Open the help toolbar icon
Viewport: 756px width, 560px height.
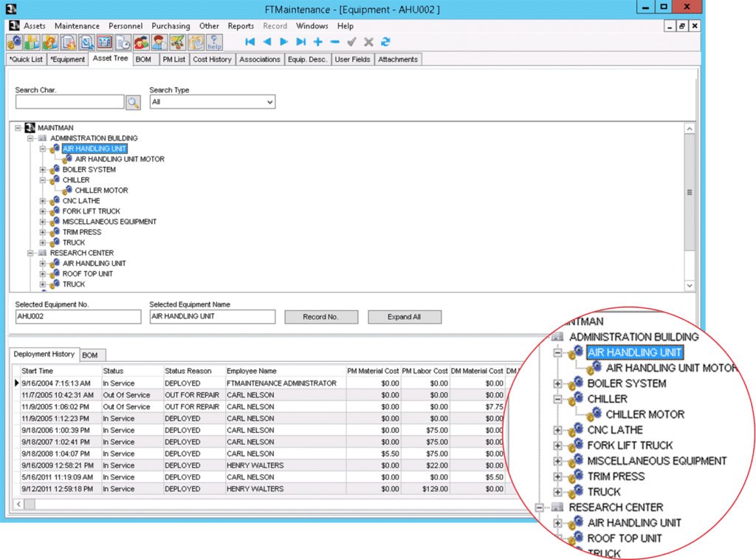(x=214, y=42)
